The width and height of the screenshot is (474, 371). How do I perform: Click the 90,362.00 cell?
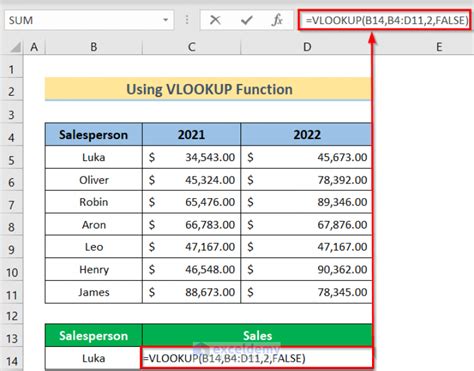[x=306, y=269]
